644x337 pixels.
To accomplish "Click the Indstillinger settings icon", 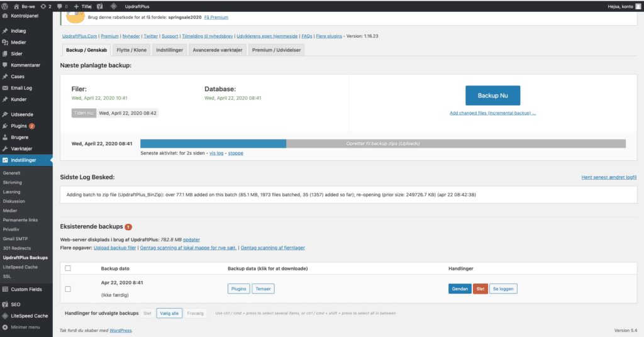I will [5, 160].
